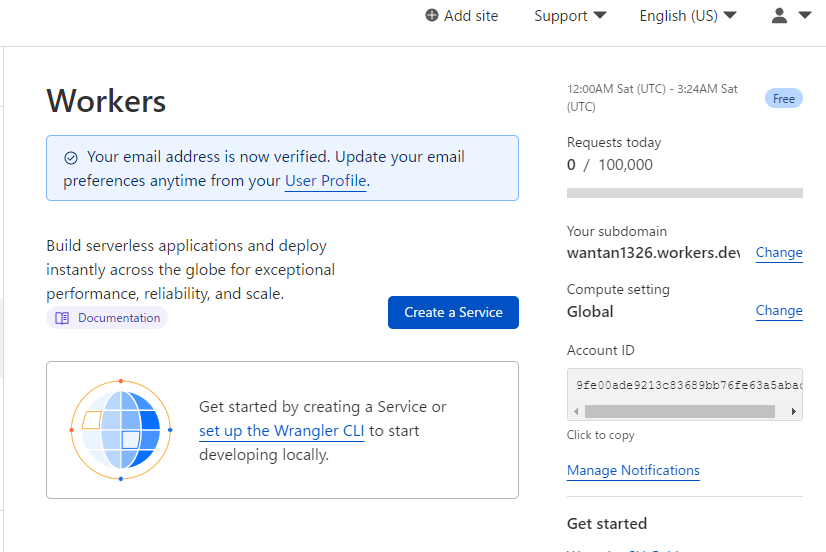Click the Free plan badge
This screenshot has width=826, height=552.
(x=783, y=98)
